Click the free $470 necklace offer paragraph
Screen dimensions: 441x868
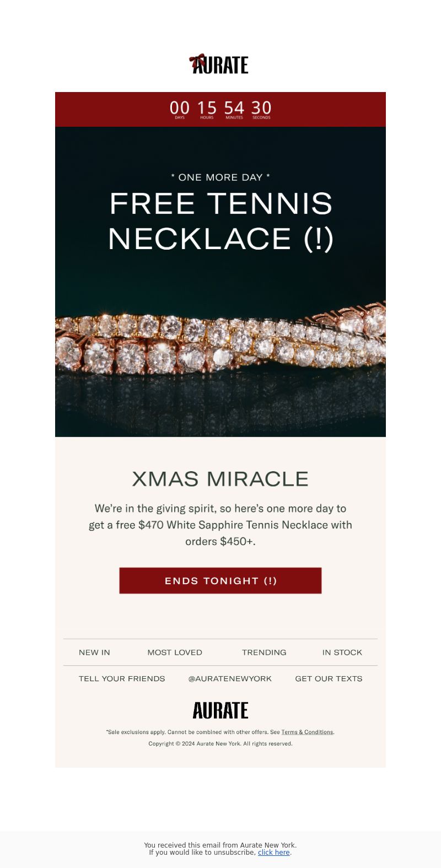click(x=220, y=525)
